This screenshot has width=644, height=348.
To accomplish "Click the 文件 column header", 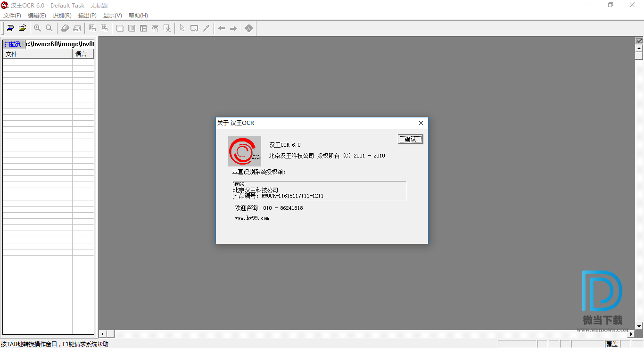I will [37, 54].
